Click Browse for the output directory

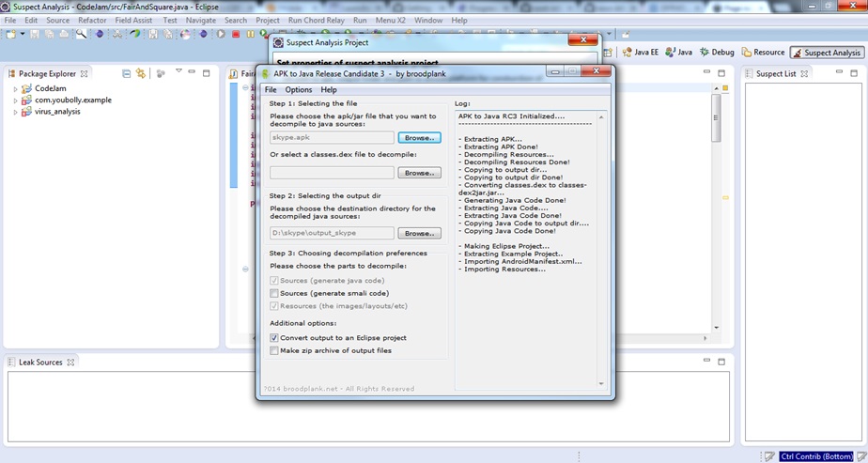420,233
